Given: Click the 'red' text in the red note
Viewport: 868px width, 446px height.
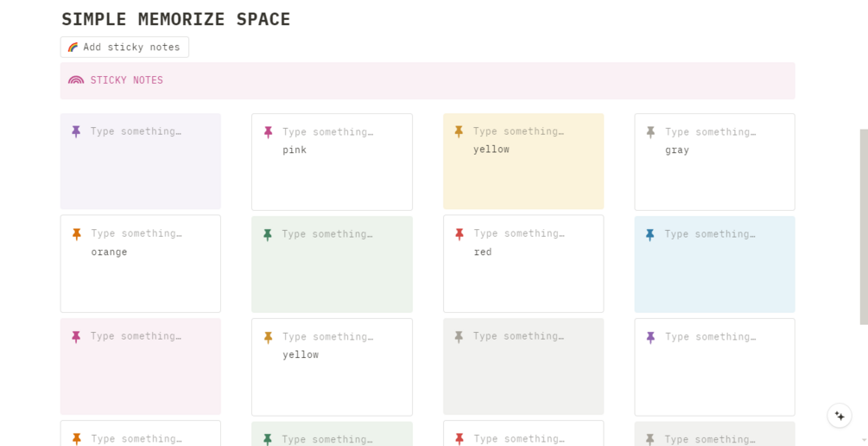Looking at the screenshot, I should pyautogui.click(x=483, y=252).
